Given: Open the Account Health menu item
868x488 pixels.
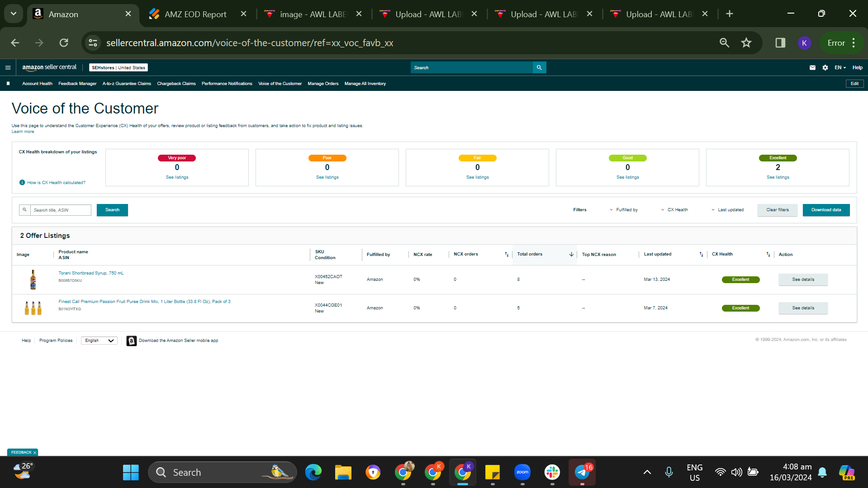Looking at the screenshot, I should [37, 84].
